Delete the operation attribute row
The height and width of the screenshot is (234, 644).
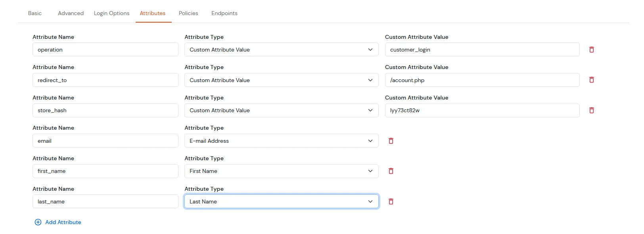coord(591,50)
